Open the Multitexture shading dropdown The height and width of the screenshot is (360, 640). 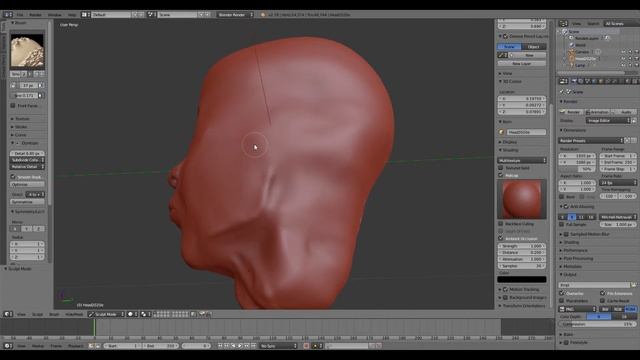pos(522,160)
